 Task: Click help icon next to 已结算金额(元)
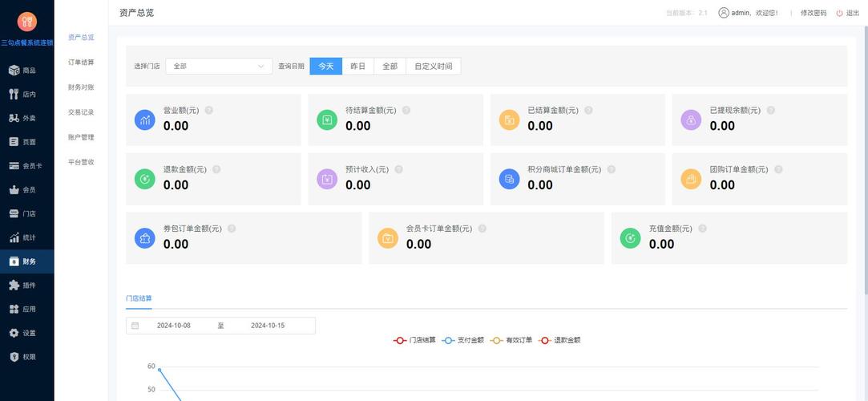pos(588,110)
